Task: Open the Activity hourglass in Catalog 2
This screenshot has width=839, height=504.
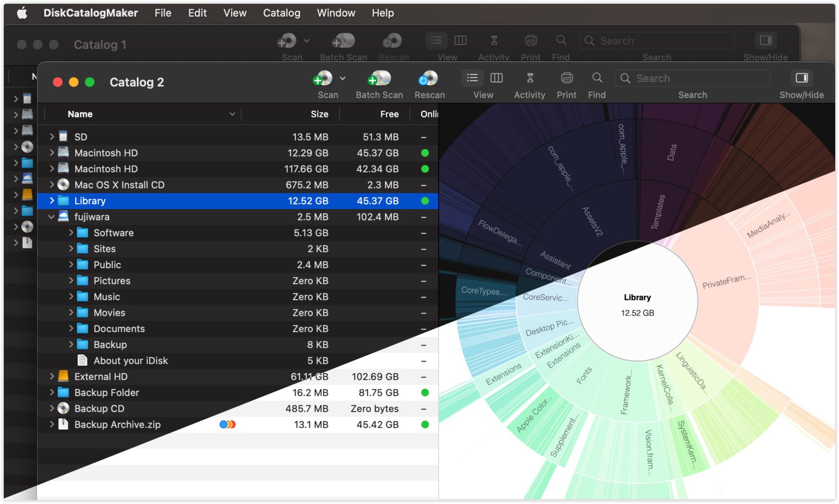Action: point(530,78)
